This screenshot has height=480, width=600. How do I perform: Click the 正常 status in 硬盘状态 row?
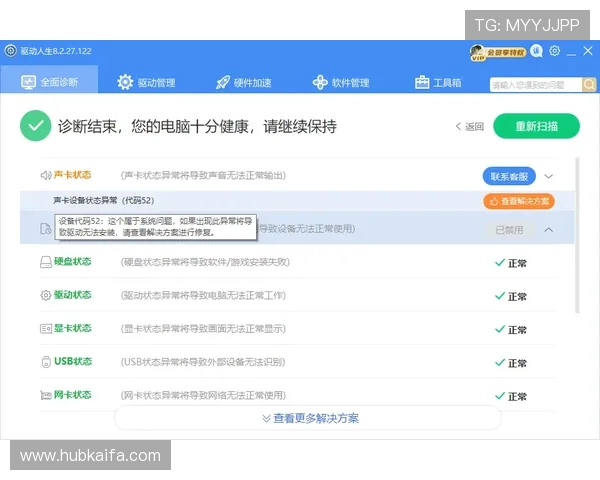point(511,263)
